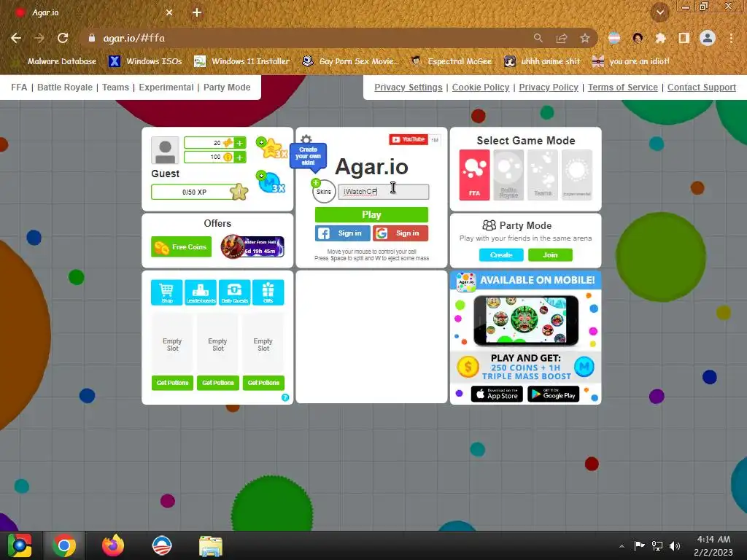This screenshot has height=560, width=747.
Task: Switch to FFA in top menu
Action: coord(19,87)
